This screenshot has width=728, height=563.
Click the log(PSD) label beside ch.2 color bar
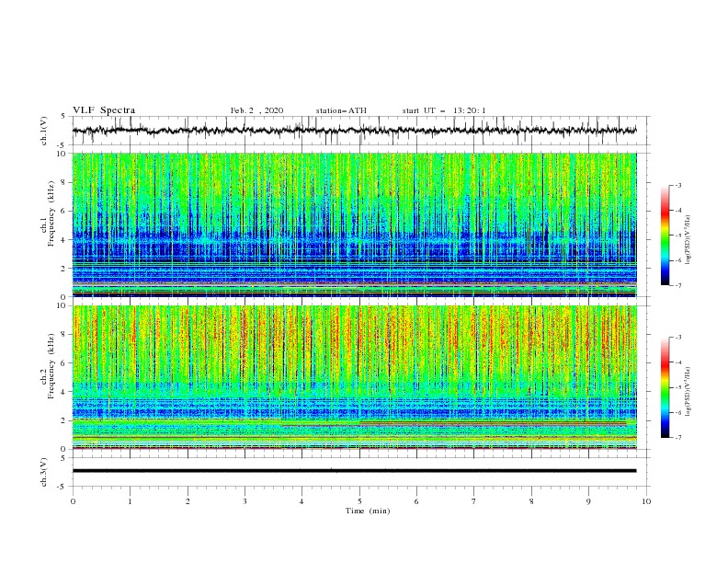click(688, 392)
